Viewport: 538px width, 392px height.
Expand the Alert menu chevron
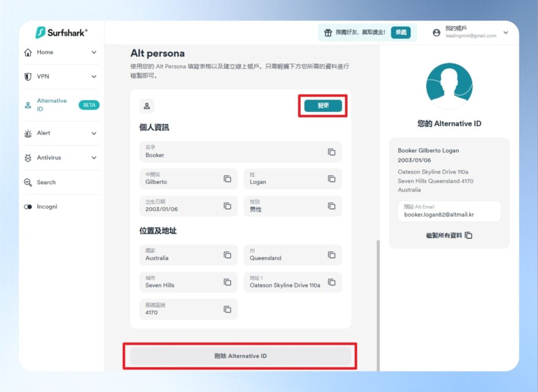94,133
